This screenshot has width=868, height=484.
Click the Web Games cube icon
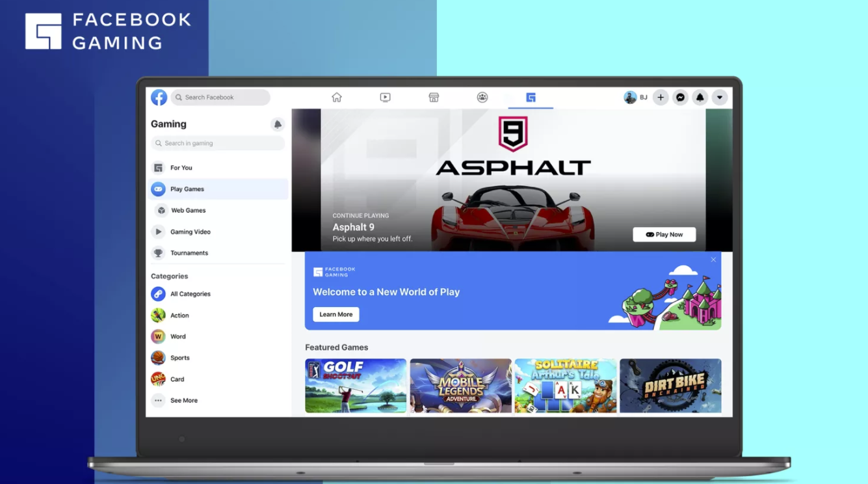tap(161, 211)
